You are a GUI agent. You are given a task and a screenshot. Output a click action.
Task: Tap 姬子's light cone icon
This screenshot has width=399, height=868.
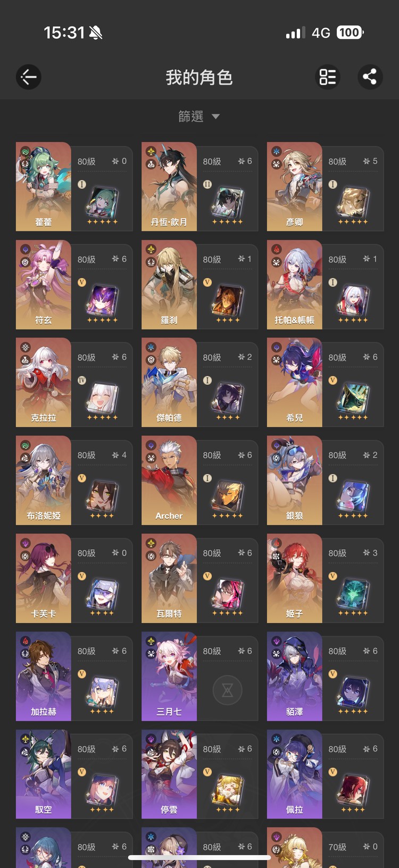tap(353, 593)
